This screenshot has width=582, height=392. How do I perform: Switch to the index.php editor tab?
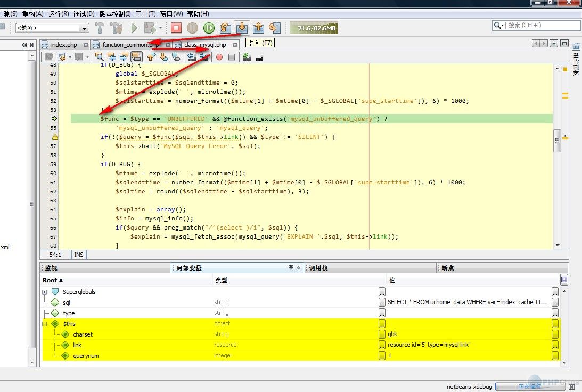pyautogui.click(x=64, y=45)
